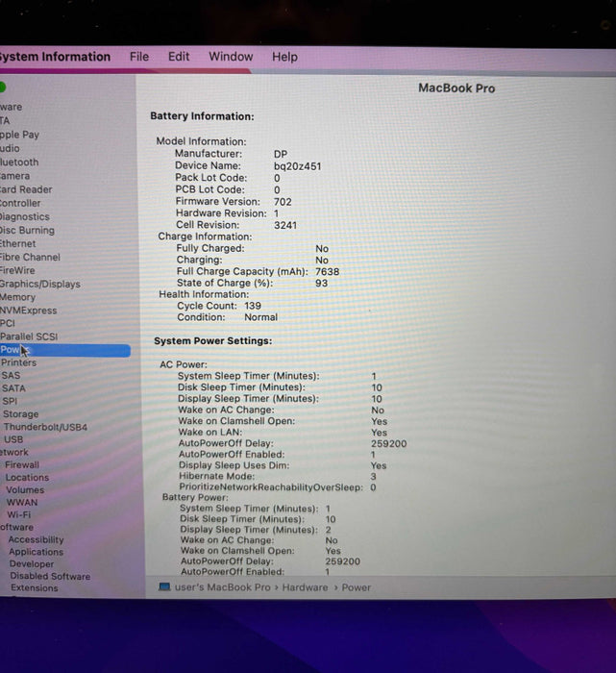Screen dimensions: 616x673
Task: Select Disc Burning in the sidebar
Action: click(x=27, y=231)
